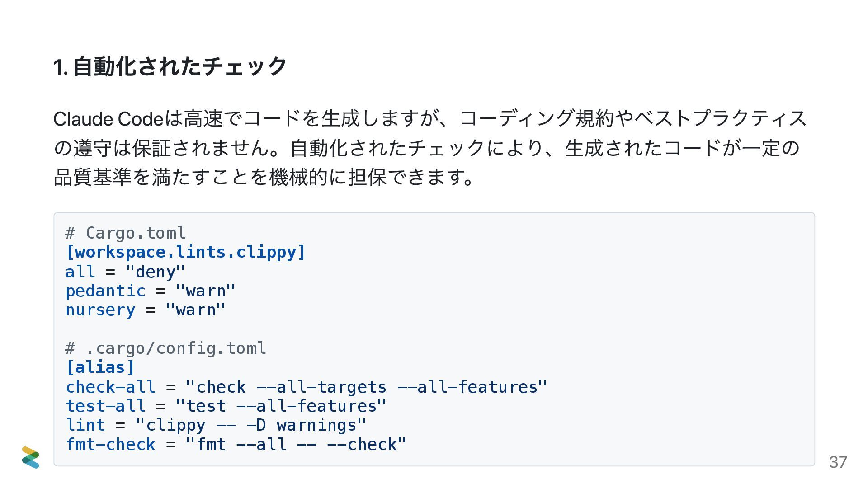
Task: Click the "fmt --all -- --check" string value
Action: click(x=296, y=445)
